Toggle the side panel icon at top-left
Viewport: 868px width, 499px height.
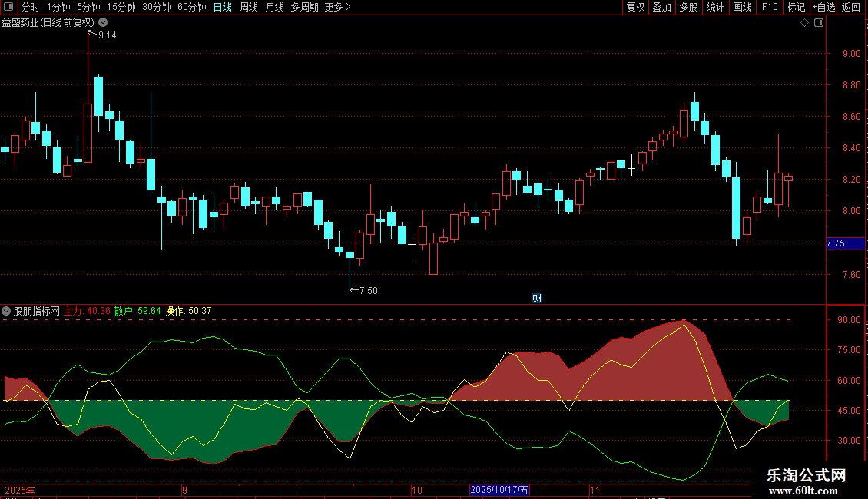click(8, 7)
